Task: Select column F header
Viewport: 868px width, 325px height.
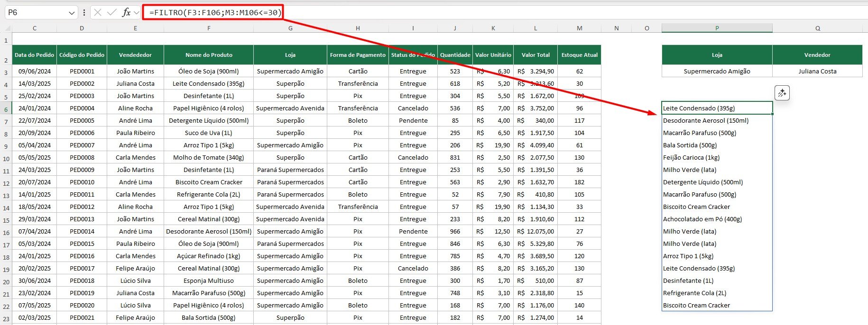Action: [x=209, y=28]
